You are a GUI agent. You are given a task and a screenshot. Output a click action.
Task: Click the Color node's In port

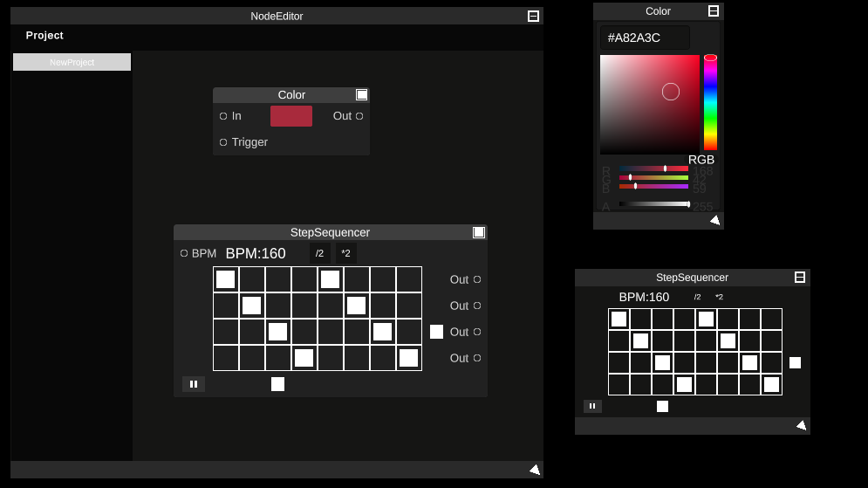(223, 116)
